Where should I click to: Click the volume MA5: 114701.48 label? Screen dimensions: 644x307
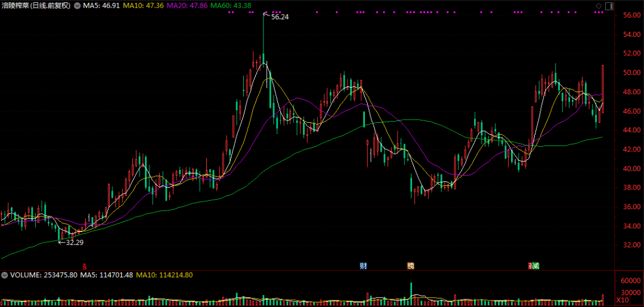pos(106,275)
